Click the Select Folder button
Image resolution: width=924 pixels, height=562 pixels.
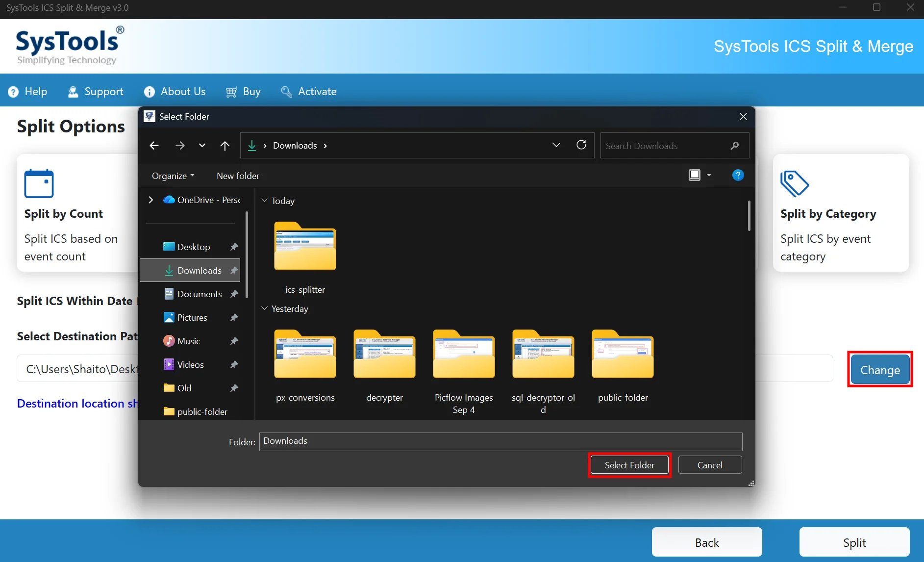tap(629, 465)
